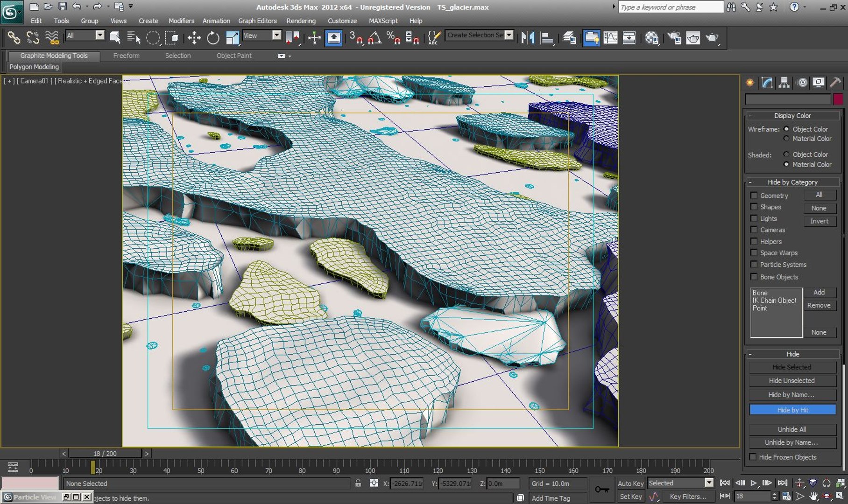Open the Curve Editor icon
Screen dimensions: 848x504
[x=610, y=38]
